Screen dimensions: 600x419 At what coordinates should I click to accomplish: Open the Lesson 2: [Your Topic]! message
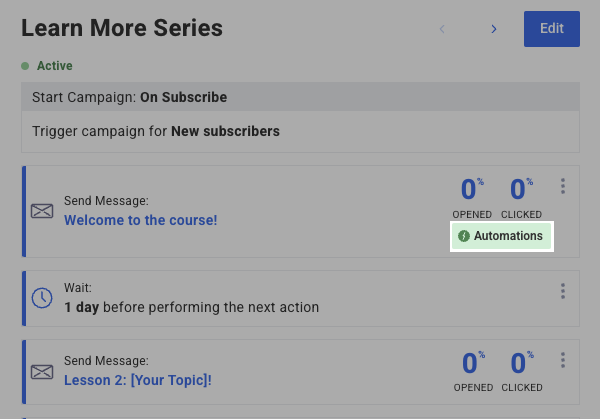[138, 380]
